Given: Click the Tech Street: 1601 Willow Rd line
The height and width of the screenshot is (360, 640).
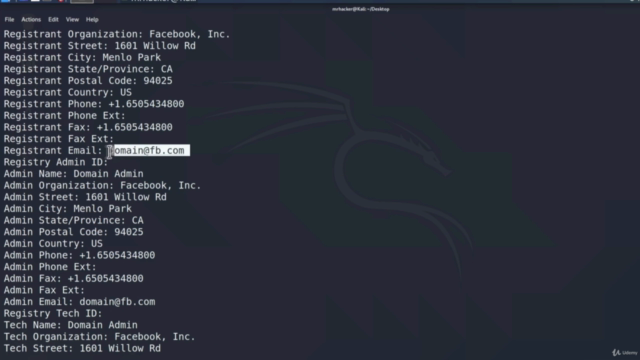Looking at the screenshot, I should pyautogui.click(x=82, y=348).
